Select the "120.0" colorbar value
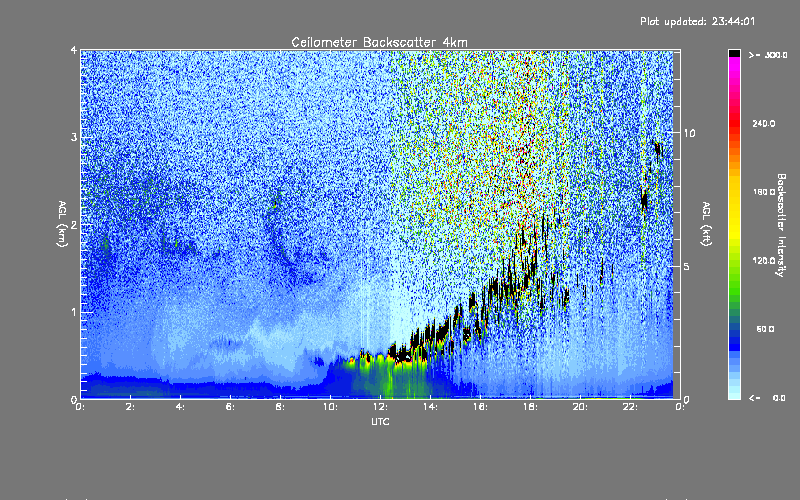Image resolution: width=800 pixels, height=500 pixels. click(x=764, y=261)
